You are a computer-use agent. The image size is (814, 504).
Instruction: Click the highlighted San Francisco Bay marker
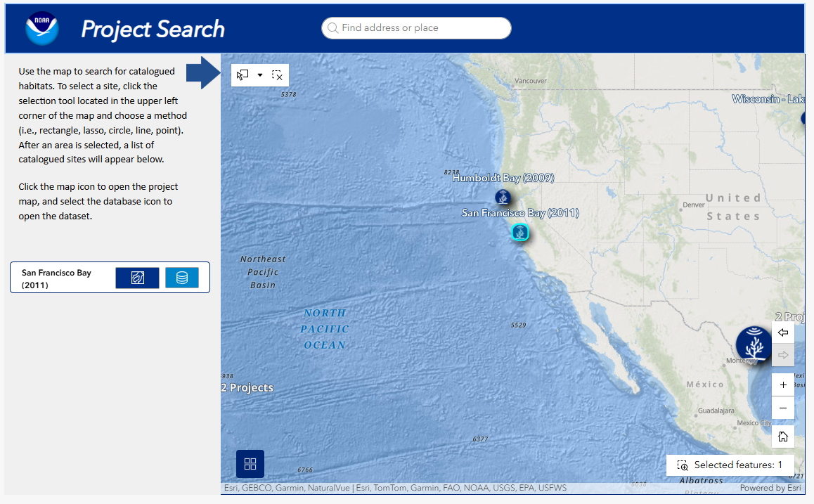coord(519,233)
